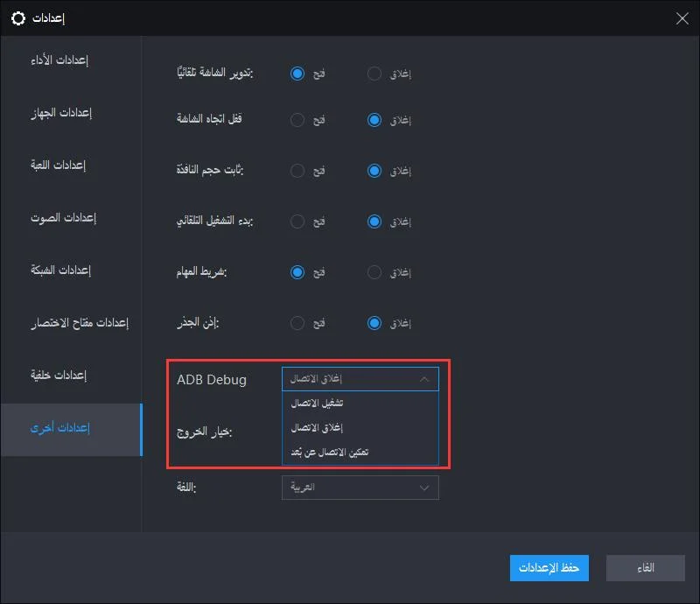Select إغلاق for إذن الجذر root permission

(x=374, y=323)
